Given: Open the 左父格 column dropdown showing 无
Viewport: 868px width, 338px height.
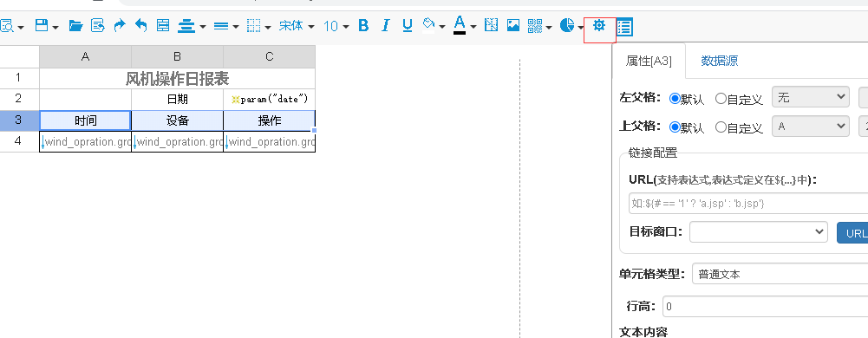Looking at the screenshot, I should (811, 97).
